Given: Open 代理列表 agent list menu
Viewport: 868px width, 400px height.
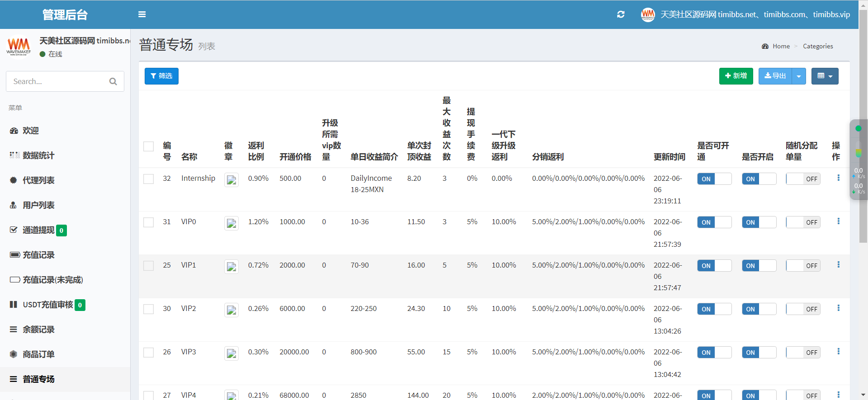Looking at the screenshot, I should click(x=65, y=180).
